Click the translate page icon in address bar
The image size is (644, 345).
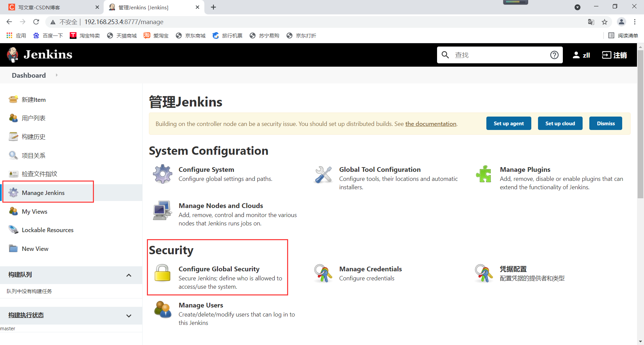click(591, 22)
